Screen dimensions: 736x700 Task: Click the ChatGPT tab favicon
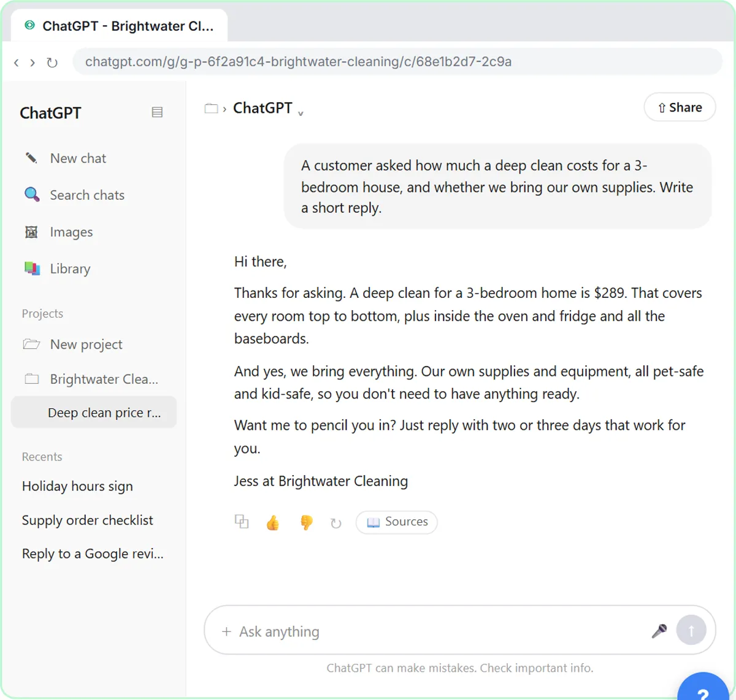click(29, 25)
